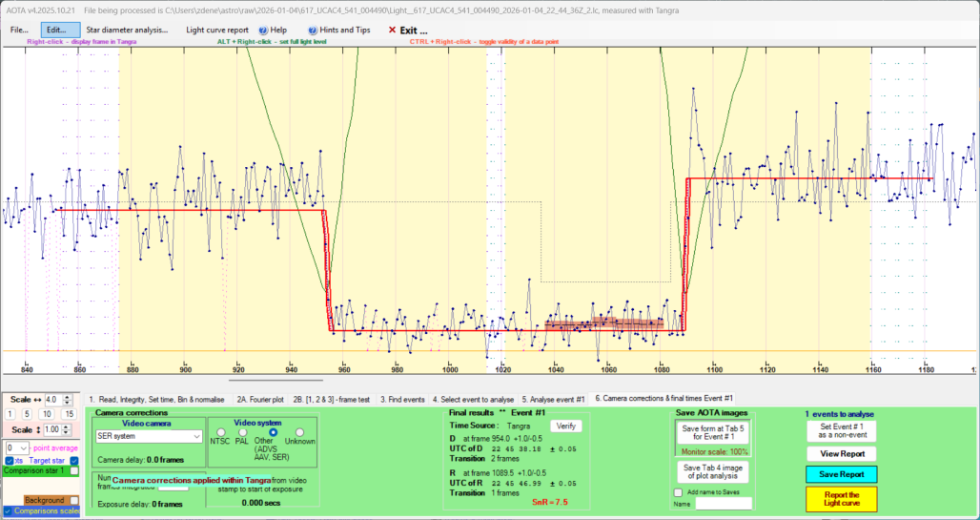
Task: Increase vertical Scale spinner value
Action: [x=65, y=427]
